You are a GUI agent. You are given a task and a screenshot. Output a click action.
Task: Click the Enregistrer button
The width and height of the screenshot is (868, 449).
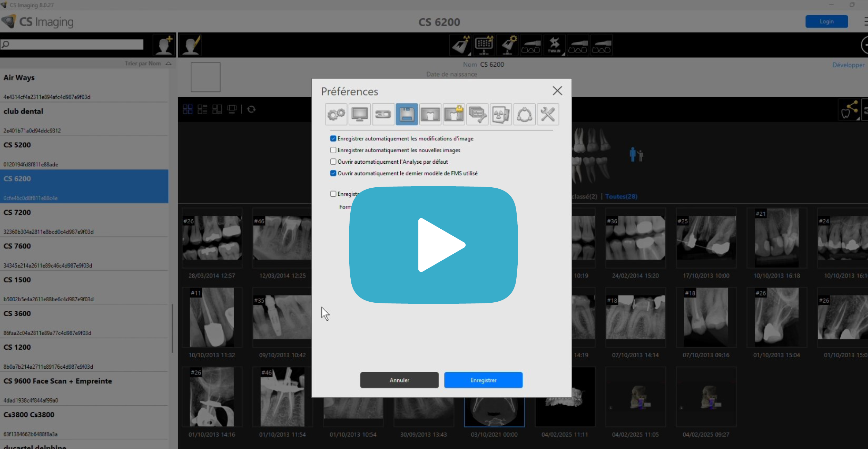483,380
